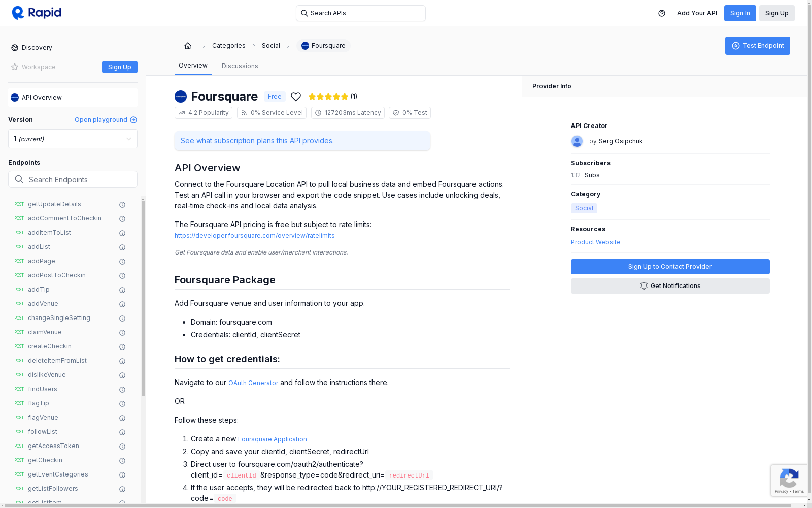The height and width of the screenshot is (508, 812).
Task: Open the Product Website link
Action: tap(596, 242)
